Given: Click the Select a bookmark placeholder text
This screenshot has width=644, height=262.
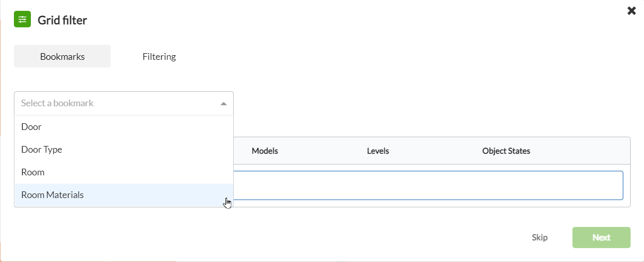Looking at the screenshot, I should 57,103.
